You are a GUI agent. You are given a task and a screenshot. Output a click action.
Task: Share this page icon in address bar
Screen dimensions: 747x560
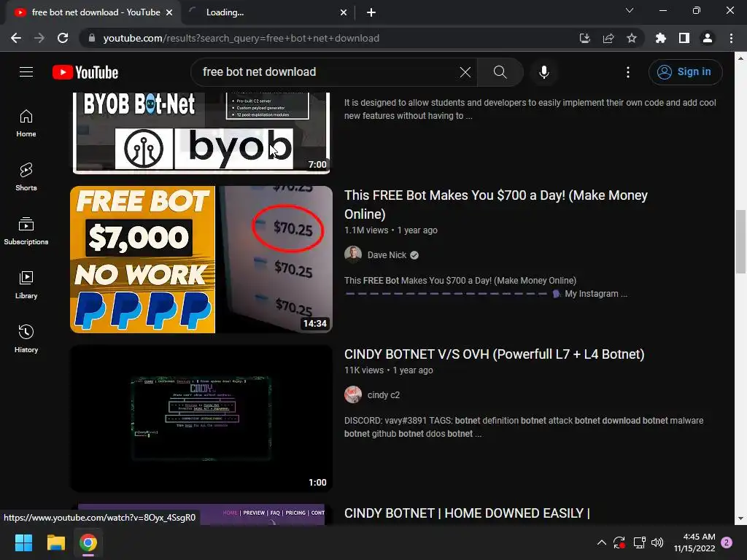point(608,38)
